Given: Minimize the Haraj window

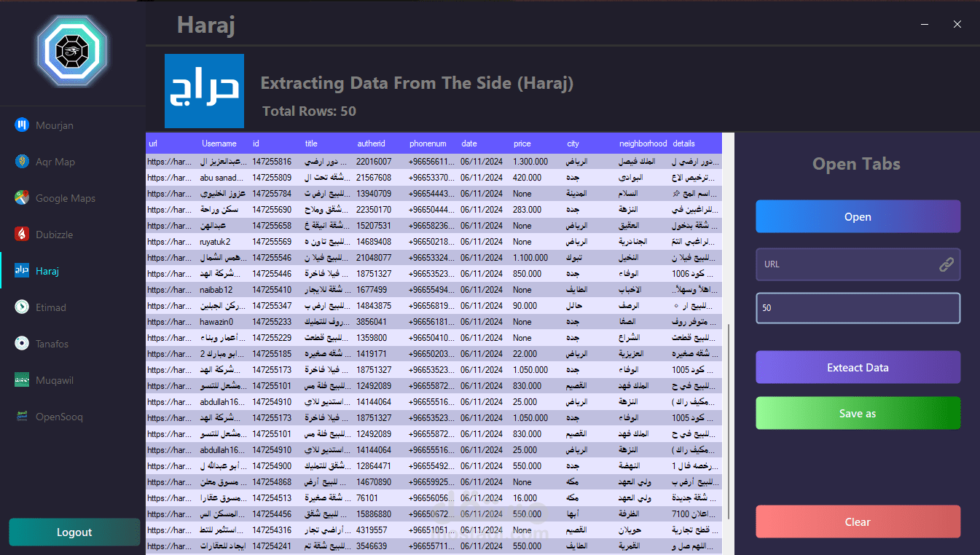Looking at the screenshot, I should click(x=925, y=24).
